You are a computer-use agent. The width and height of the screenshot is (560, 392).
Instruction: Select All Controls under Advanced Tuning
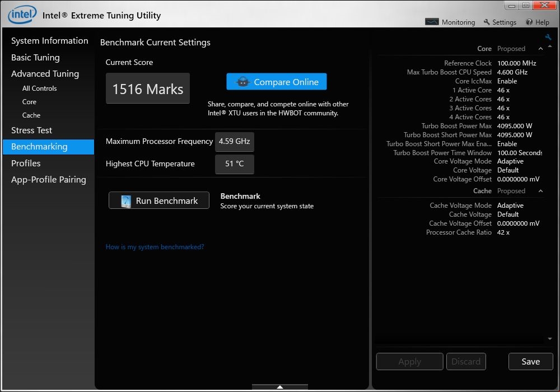(x=39, y=88)
